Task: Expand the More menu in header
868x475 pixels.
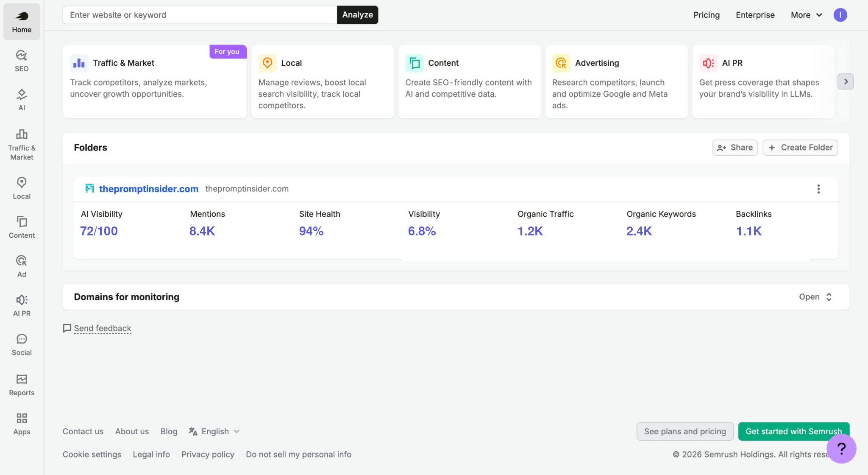Action: (807, 15)
